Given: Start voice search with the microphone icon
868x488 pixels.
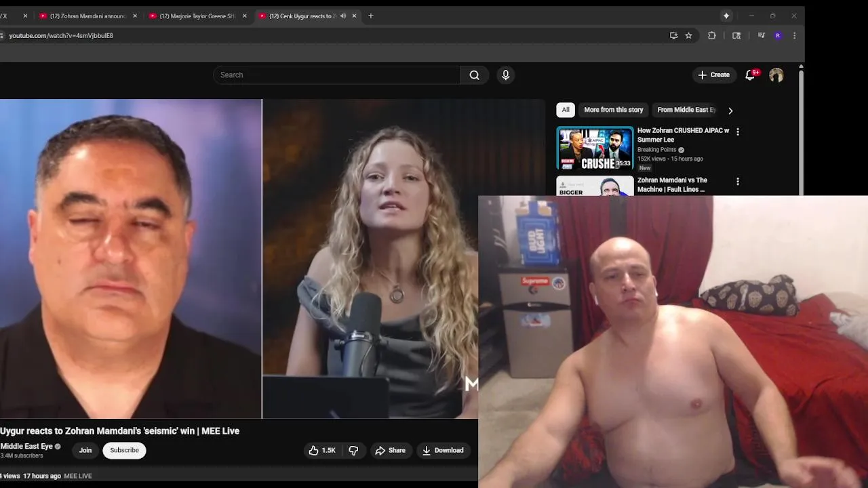Looking at the screenshot, I should tap(505, 75).
